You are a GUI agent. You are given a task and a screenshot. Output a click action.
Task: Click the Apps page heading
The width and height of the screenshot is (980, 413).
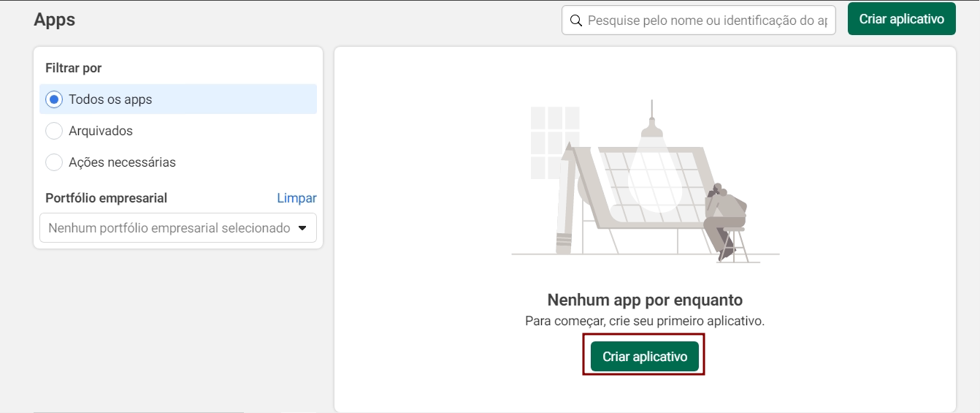click(55, 20)
